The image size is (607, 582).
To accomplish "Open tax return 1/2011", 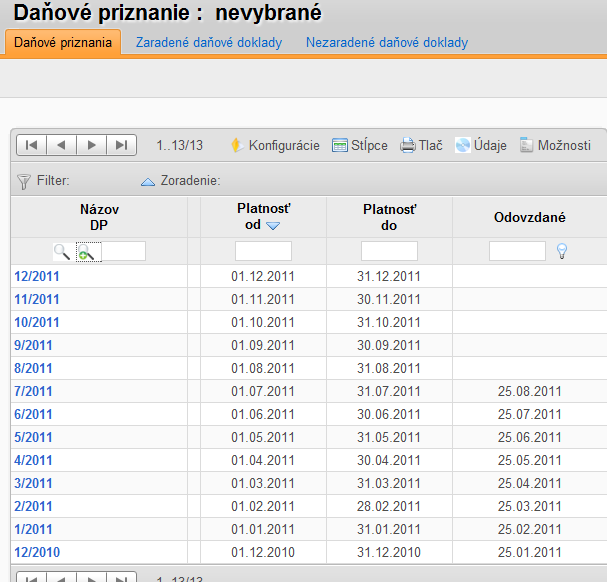I will 33,529.
